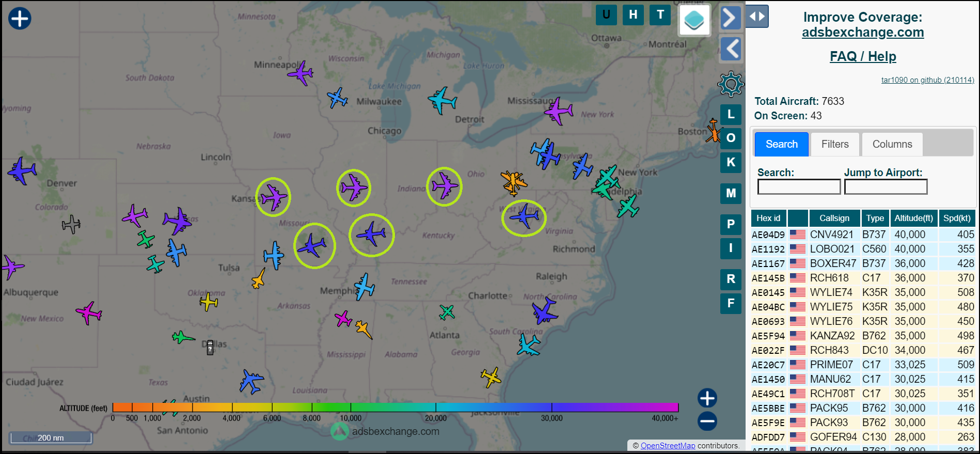Image resolution: width=980 pixels, height=454 pixels.
Task: Open OpenStreetMap contributors link
Action: [668, 446]
